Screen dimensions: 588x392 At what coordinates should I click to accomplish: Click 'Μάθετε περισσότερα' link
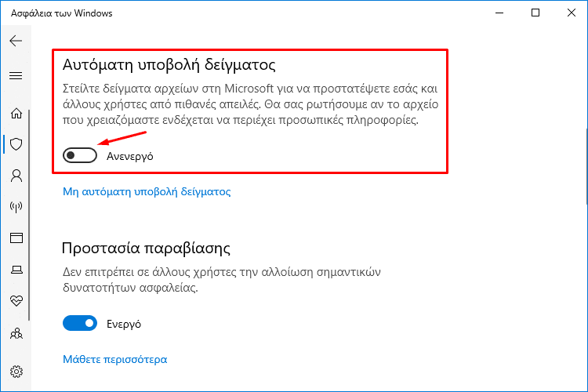114,359
